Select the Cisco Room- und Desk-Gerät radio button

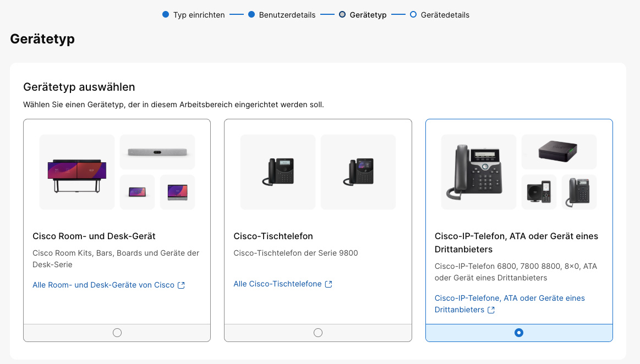click(117, 333)
